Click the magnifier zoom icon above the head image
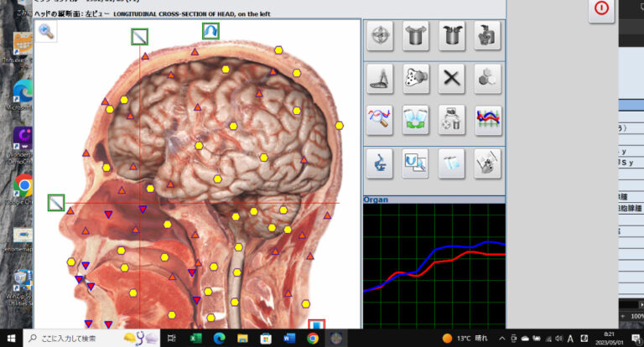The width and height of the screenshot is (644, 347). coord(46,32)
